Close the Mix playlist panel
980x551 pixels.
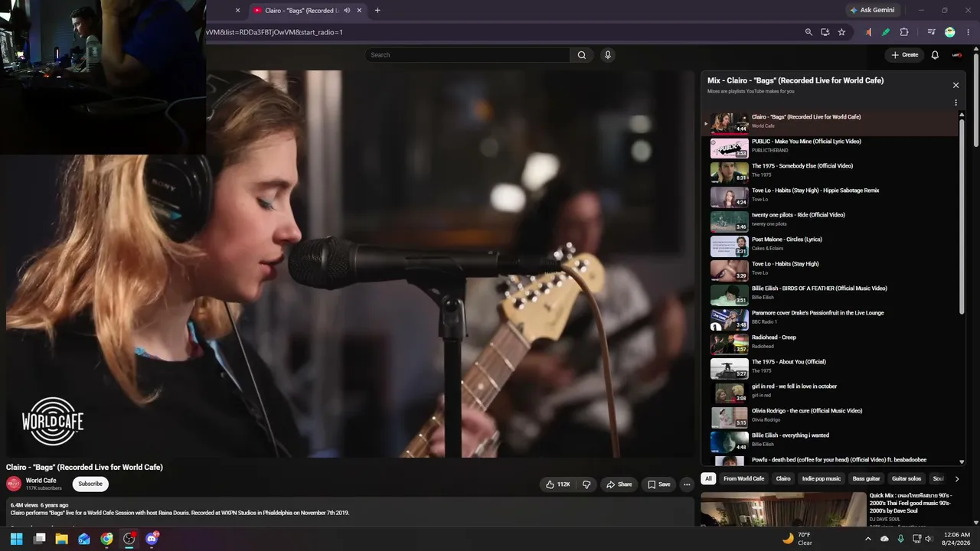pyautogui.click(x=955, y=85)
